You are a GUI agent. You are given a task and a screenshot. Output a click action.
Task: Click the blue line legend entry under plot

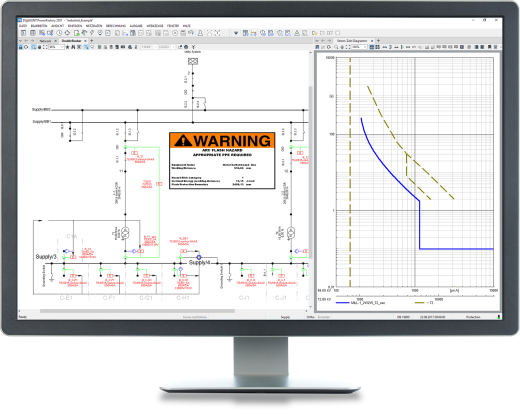coord(361,303)
